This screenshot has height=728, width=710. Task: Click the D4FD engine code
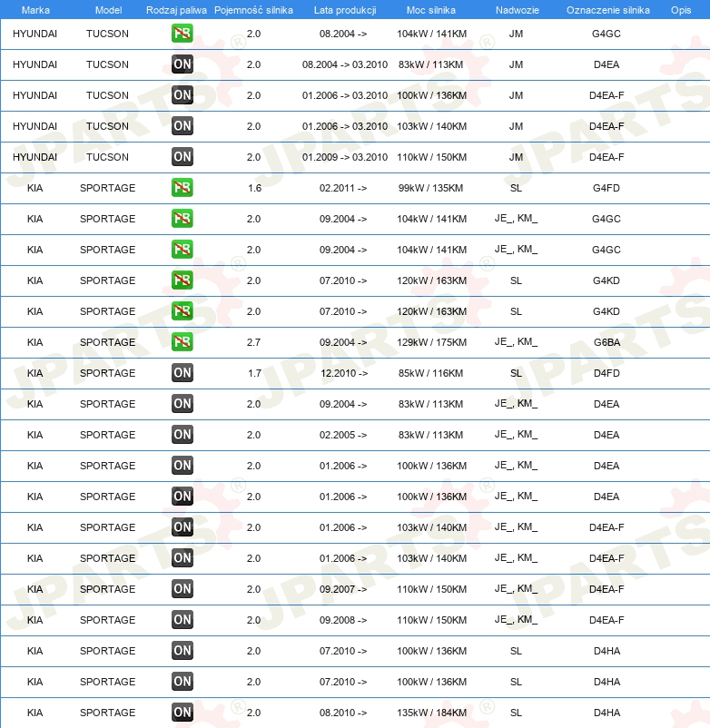[x=606, y=373]
